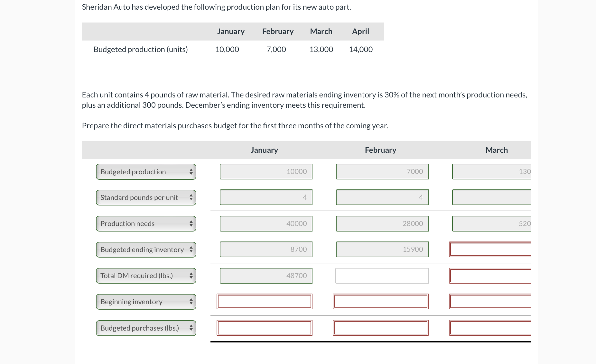Click the March header of purchases budget
This screenshot has width=596, height=364.
tap(497, 150)
